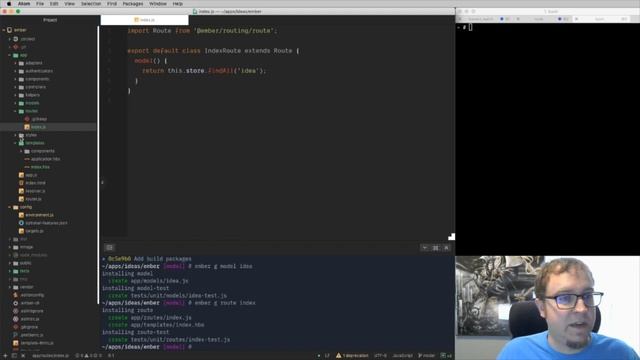The width and height of the screenshot is (640, 360).
Task: Click the terminal prompt line at bottom
Action: (x=147, y=347)
